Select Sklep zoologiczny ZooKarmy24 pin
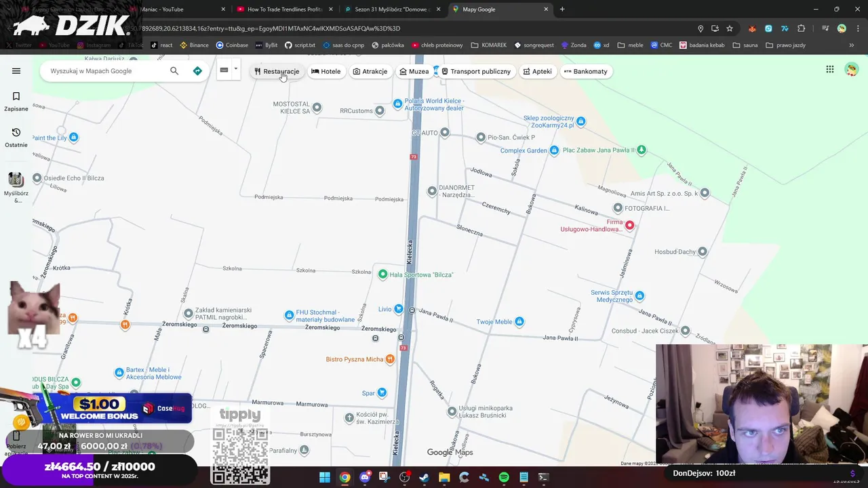This screenshot has width=868, height=488. pos(580,121)
